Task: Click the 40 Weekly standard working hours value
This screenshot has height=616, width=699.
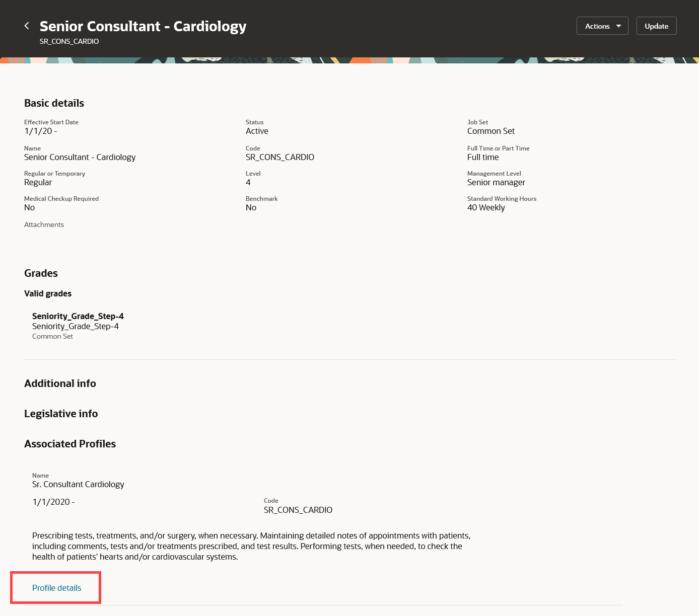Action: (x=486, y=207)
